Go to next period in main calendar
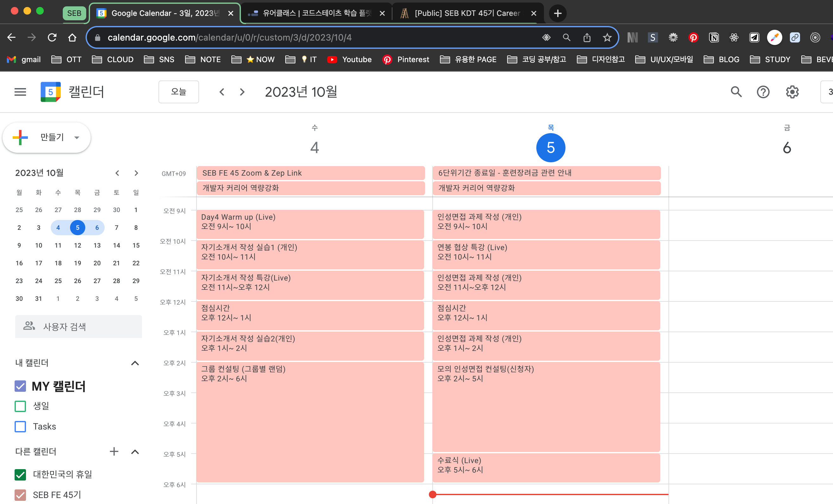 pos(242,92)
